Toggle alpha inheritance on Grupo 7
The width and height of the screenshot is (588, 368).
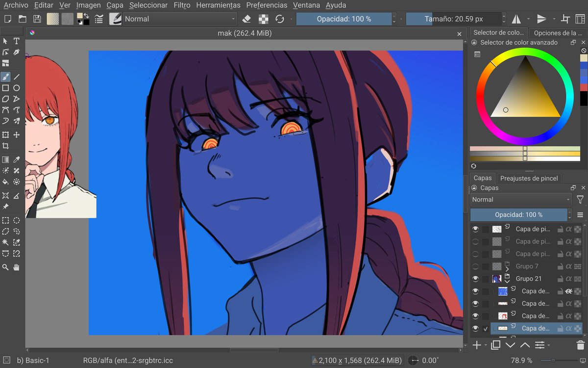pyautogui.click(x=569, y=266)
